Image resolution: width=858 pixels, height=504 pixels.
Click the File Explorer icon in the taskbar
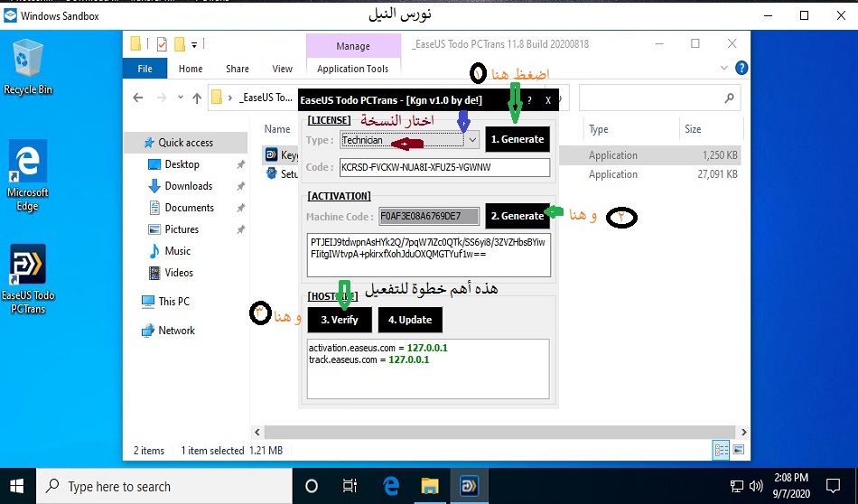coord(430,486)
